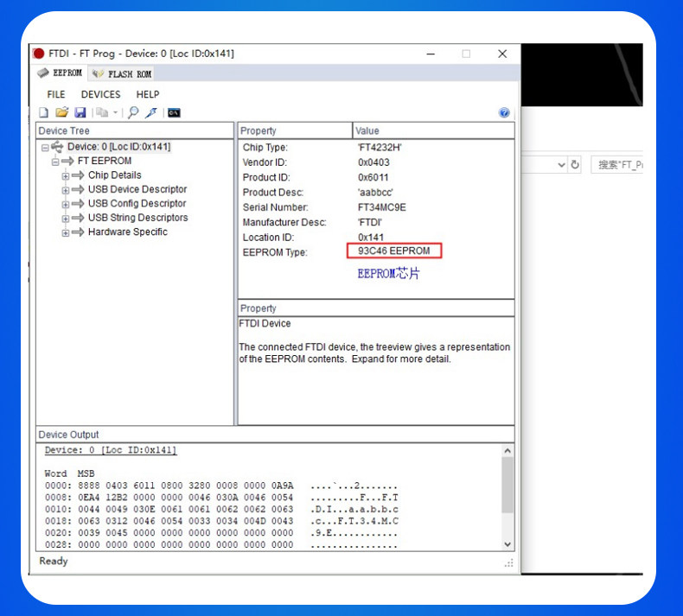Click the Property column header
This screenshot has height=616, width=683.
295,130
